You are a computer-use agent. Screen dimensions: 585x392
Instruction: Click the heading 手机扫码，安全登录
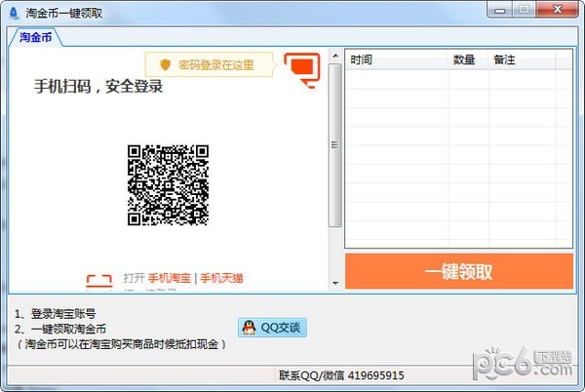coord(98,87)
